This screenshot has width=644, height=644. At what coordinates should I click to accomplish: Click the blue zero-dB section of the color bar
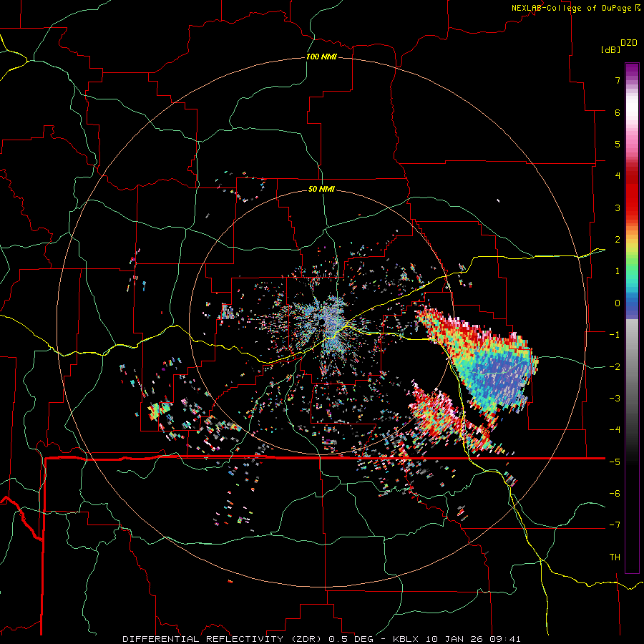[x=632, y=306]
